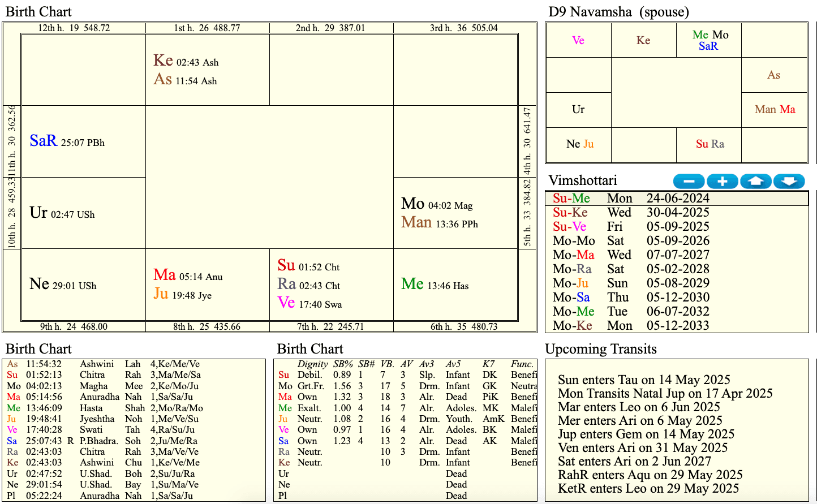This screenshot has width=817, height=504.
Task: Click 'Ra 02:43 Cht' in the birth chart
Action: tap(308, 284)
